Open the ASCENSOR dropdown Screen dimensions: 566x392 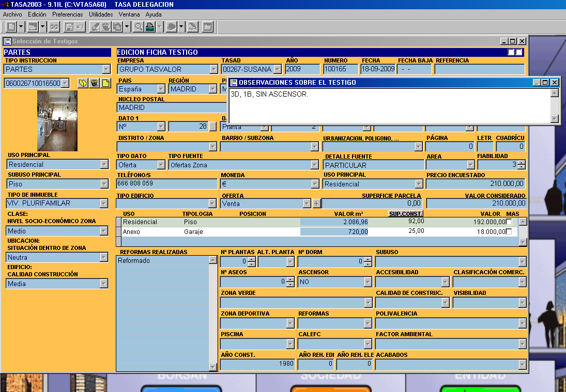(x=368, y=282)
